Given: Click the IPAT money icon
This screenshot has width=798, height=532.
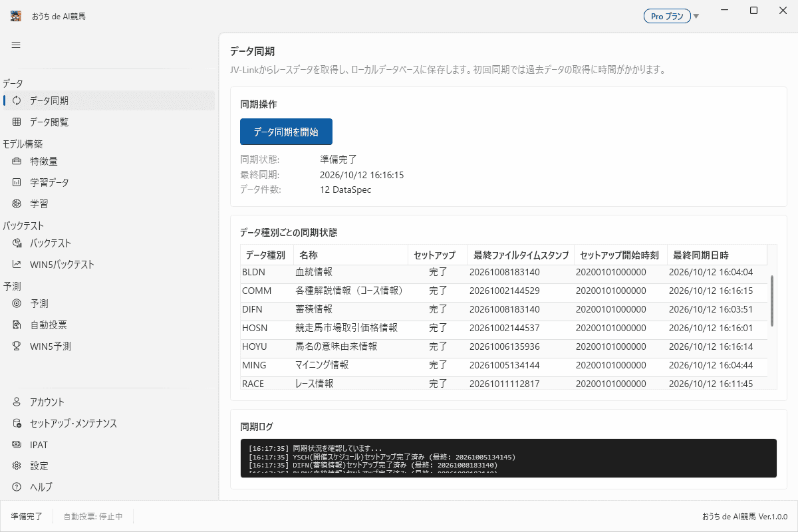Looking at the screenshot, I should [x=17, y=444].
